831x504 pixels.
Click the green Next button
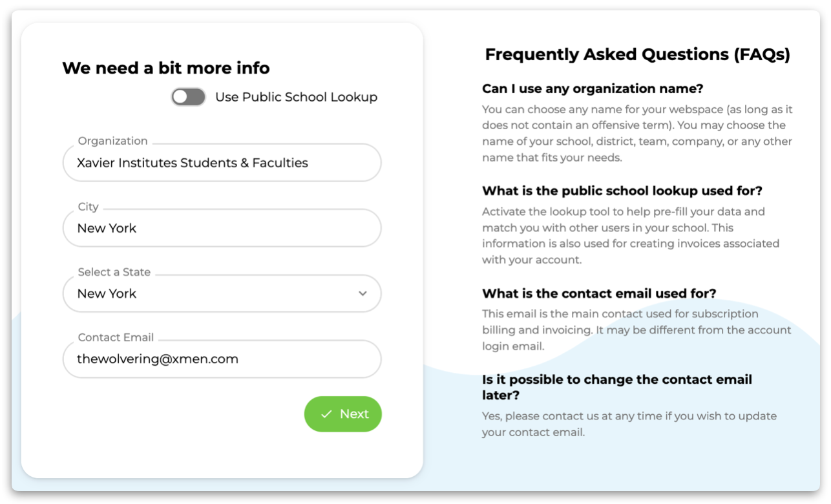(343, 414)
